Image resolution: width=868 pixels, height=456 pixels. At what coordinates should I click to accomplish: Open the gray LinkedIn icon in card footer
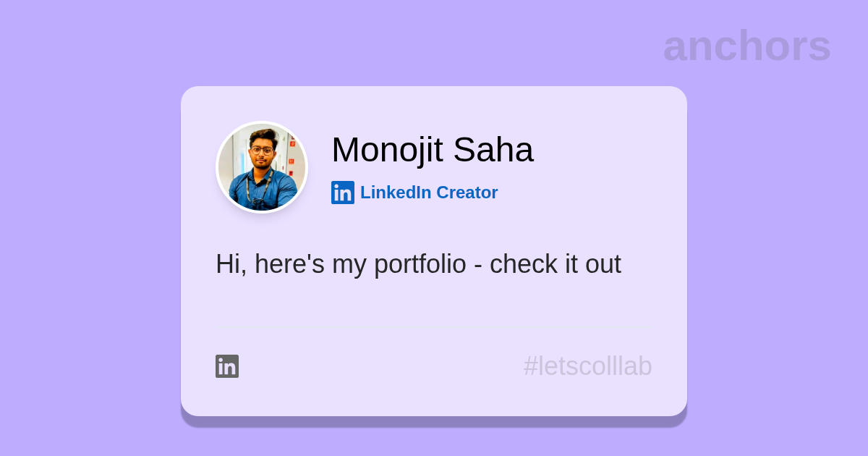(x=227, y=366)
